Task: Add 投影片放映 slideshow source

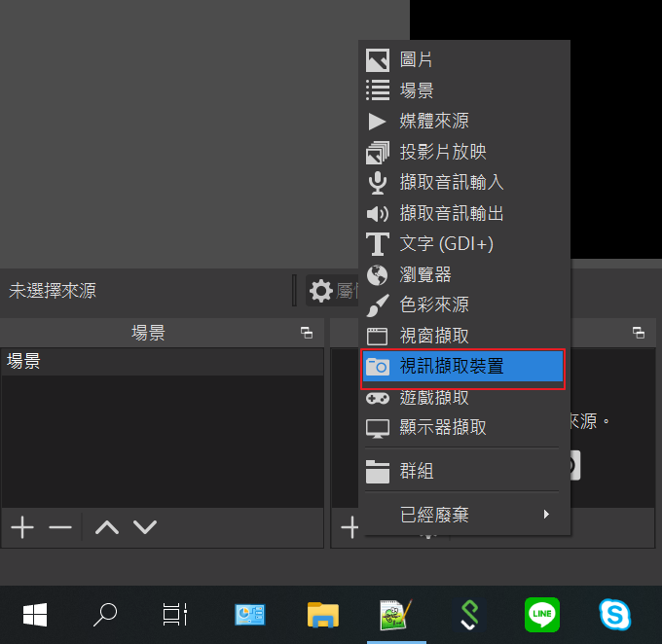Action: (443, 152)
